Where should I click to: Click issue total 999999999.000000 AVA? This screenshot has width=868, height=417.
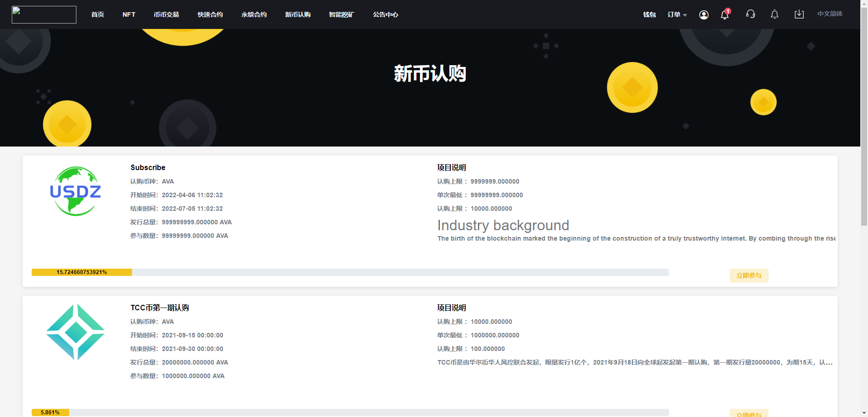pos(197,223)
